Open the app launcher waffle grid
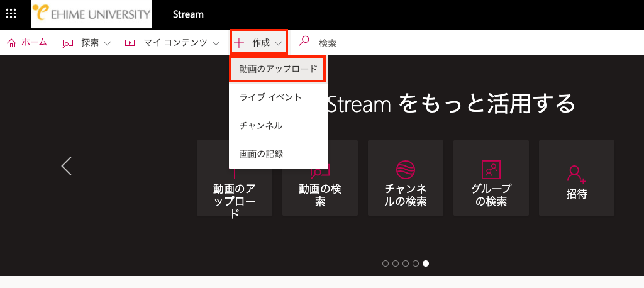This screenshot has height=288, width=644. pyautogui.click(x=11, y=14)
